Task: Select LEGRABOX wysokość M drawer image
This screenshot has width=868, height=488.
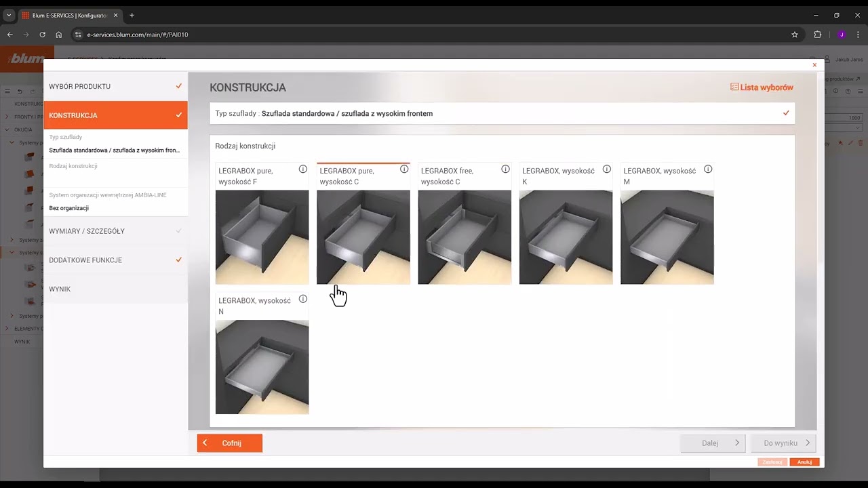Action: [667, 237]
